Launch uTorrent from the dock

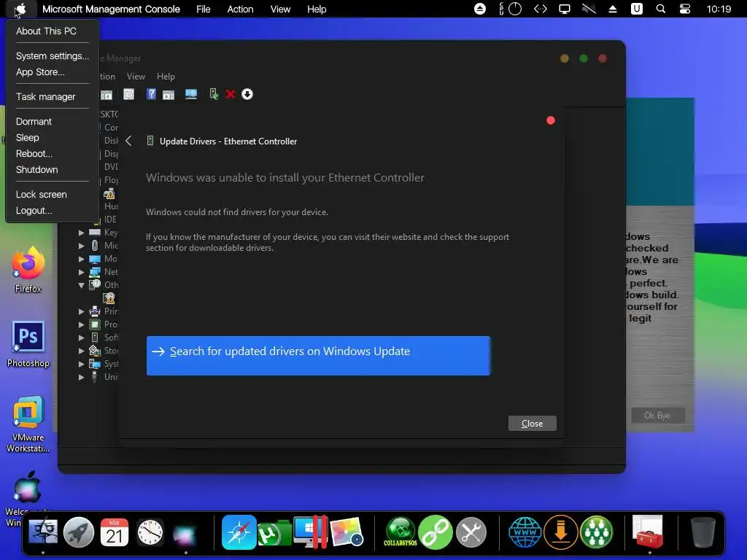274,533
